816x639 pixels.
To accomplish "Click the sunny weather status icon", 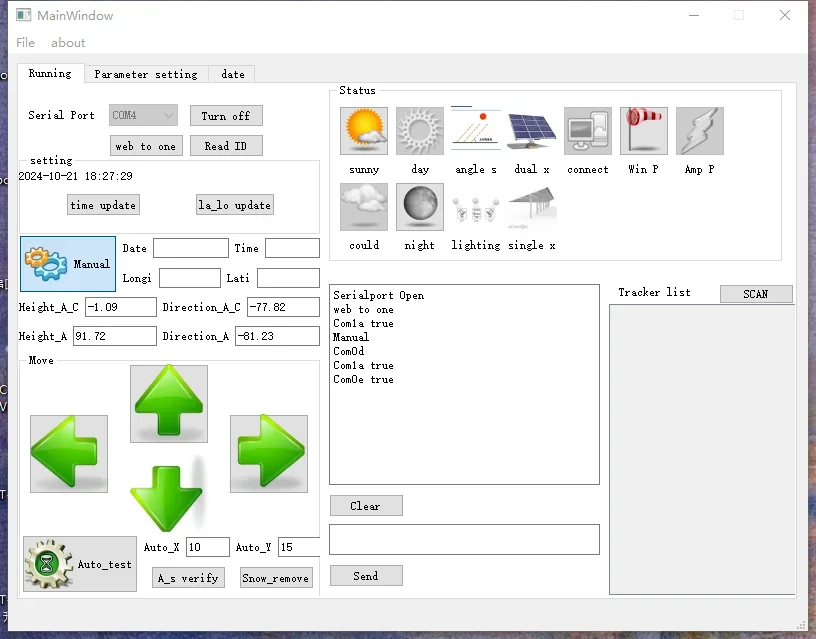I will [364, 131].
